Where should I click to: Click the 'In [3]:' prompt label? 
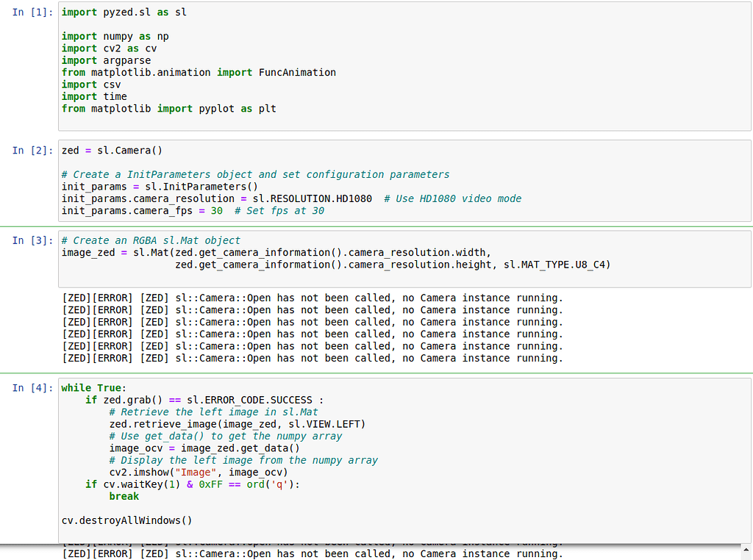(x=32, y=240)
